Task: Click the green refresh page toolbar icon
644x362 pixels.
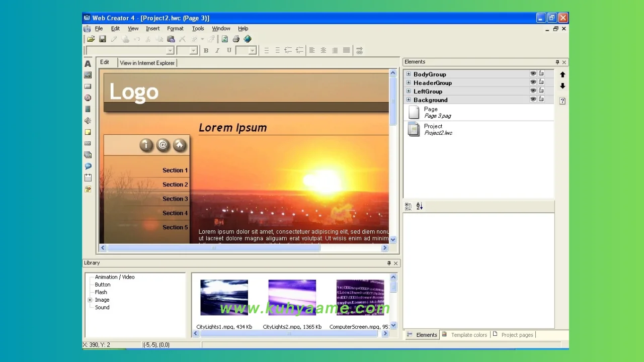Action: (225, 39)
